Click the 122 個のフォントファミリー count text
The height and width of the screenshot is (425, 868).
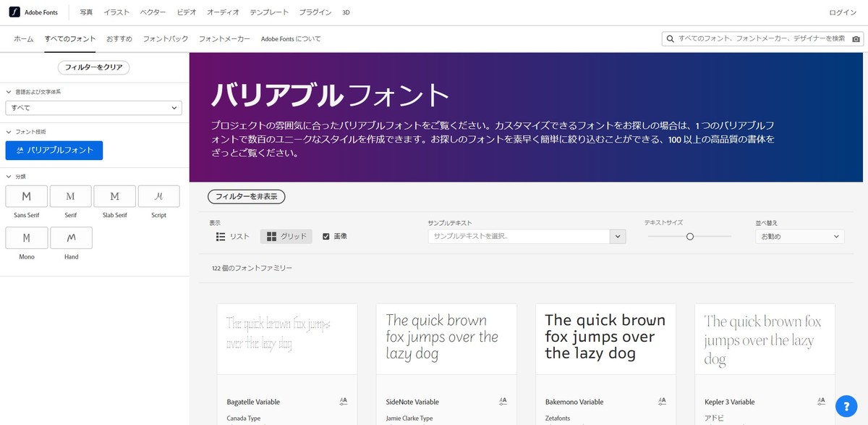coord(252,268)
